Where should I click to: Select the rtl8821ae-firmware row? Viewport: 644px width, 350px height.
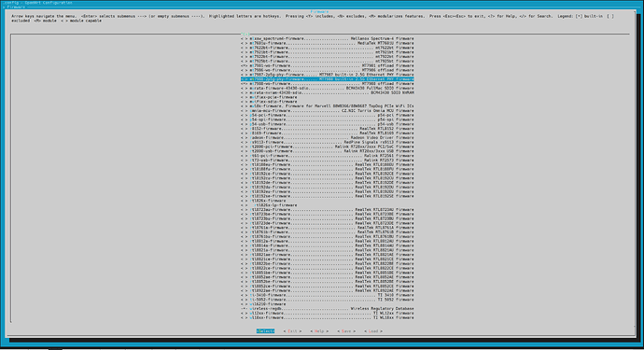pyautogui.click(x=328, y=255)
